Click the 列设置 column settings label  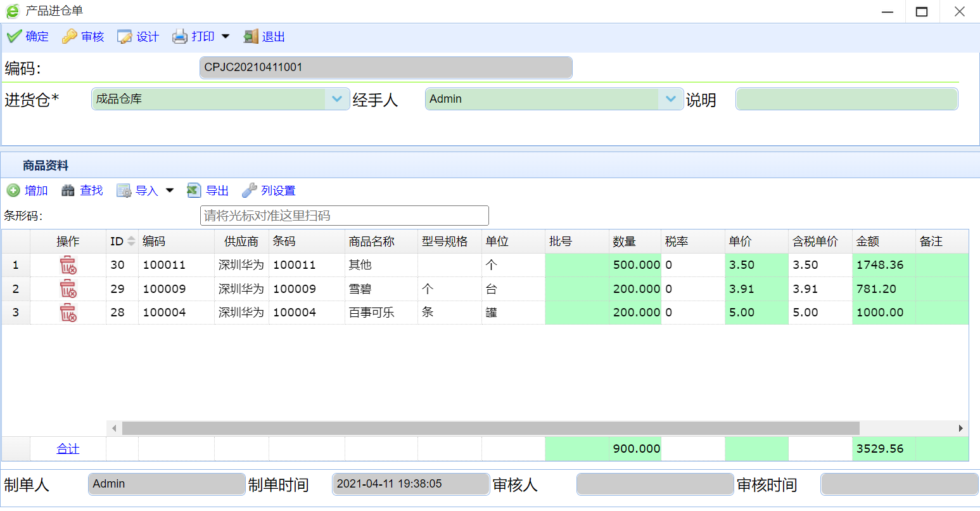(278, 190)
